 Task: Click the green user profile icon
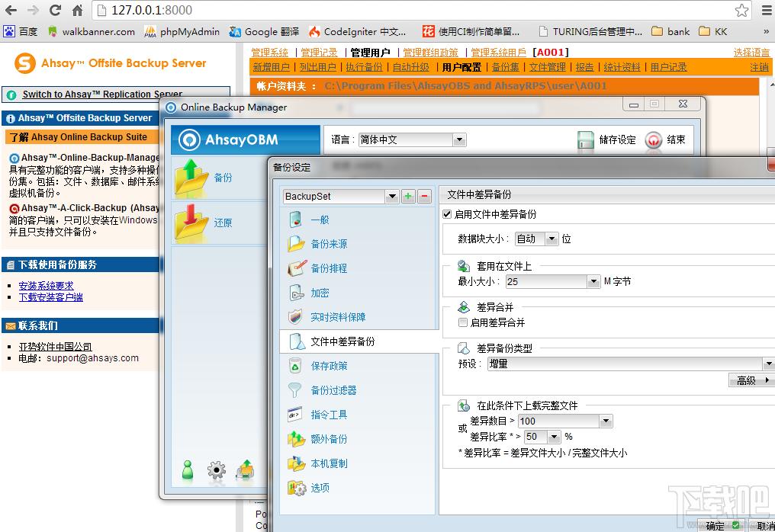188,470
